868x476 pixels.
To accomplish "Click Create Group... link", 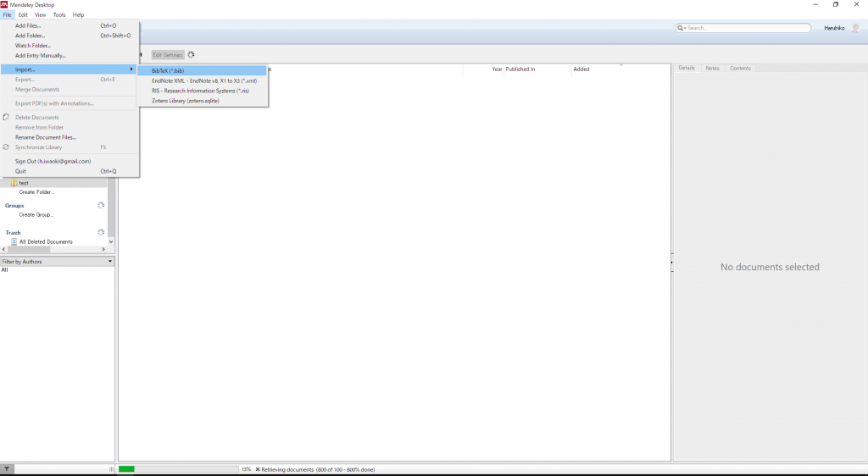I will (x=36, y=214).
